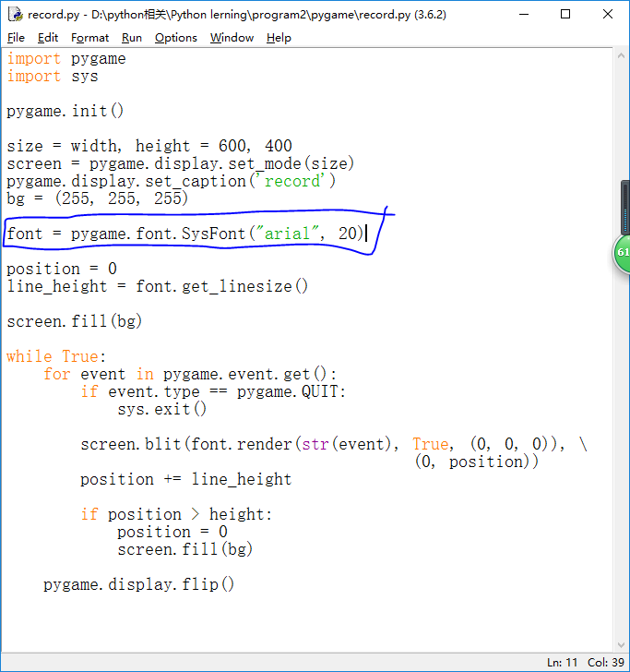This screenshot has height=672, width=630.
Task: Open the Run menu
Action: click(132, 38)
